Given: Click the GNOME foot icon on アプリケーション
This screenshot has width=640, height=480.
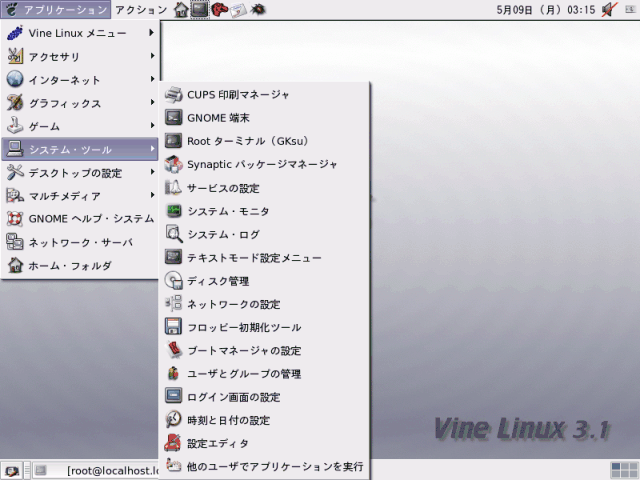Looking at the screenshot, I should coord(11,9).
